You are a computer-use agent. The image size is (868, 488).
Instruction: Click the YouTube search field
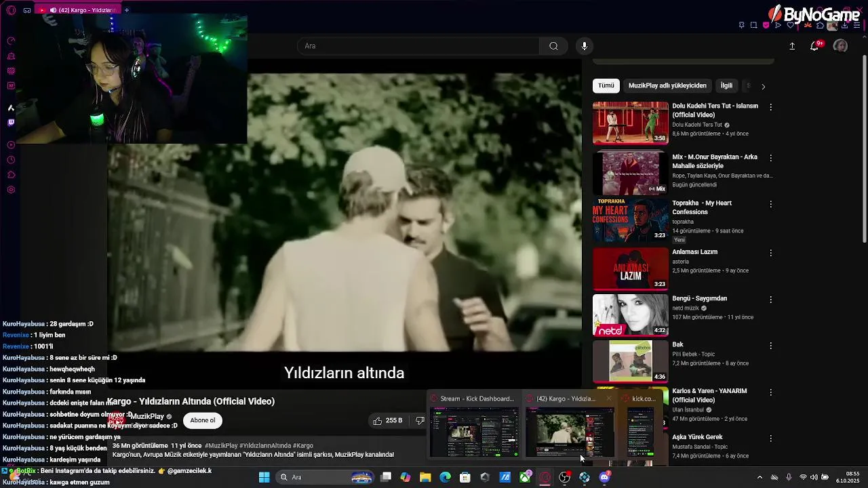pyautogui.click(x=418, y=46)
